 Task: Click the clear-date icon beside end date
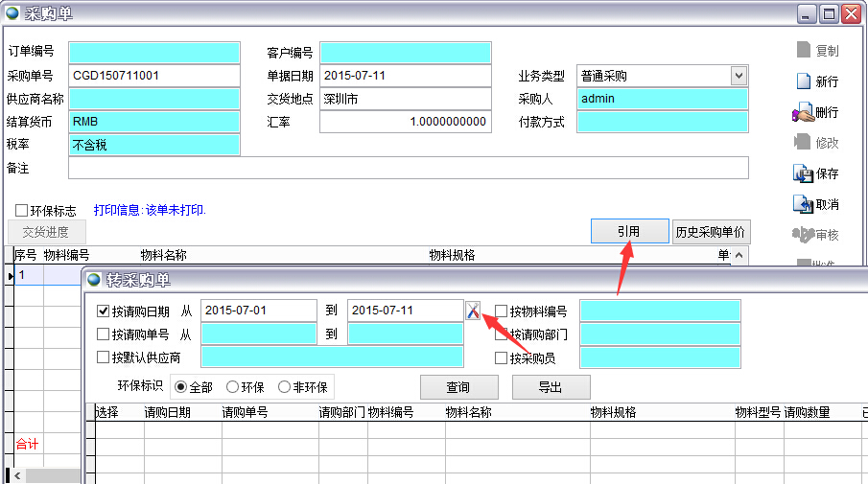(x=473, y=311)
